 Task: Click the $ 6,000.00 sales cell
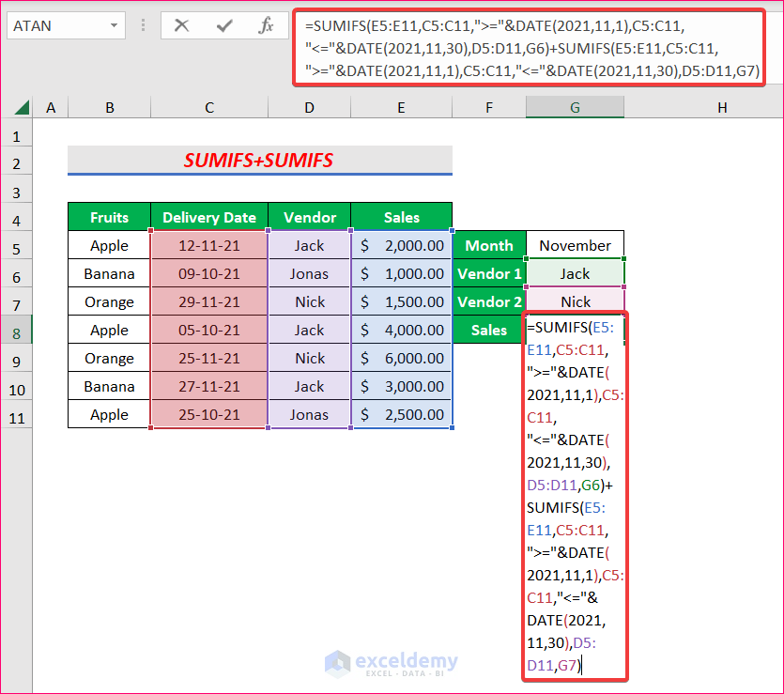coord(402,358)
